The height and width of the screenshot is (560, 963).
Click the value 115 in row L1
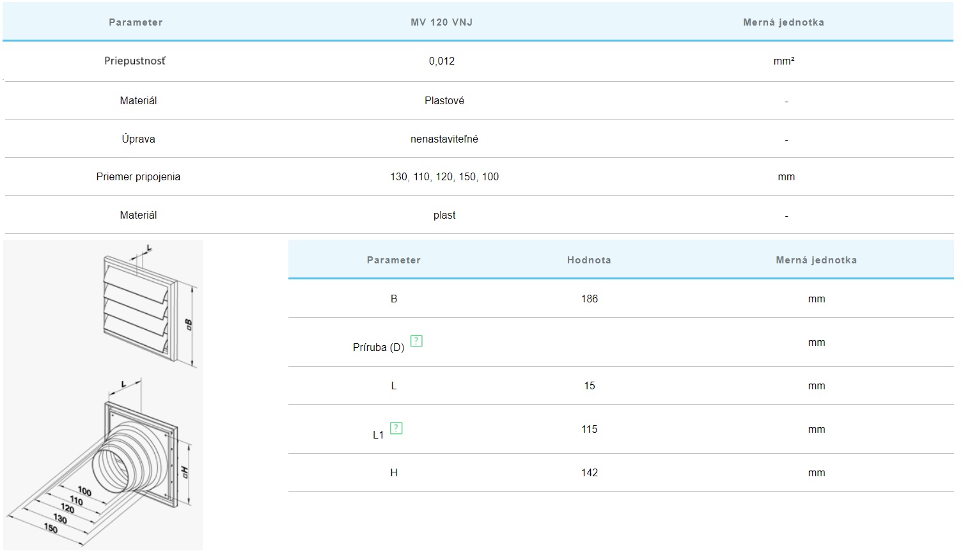(x=590, y=430)
